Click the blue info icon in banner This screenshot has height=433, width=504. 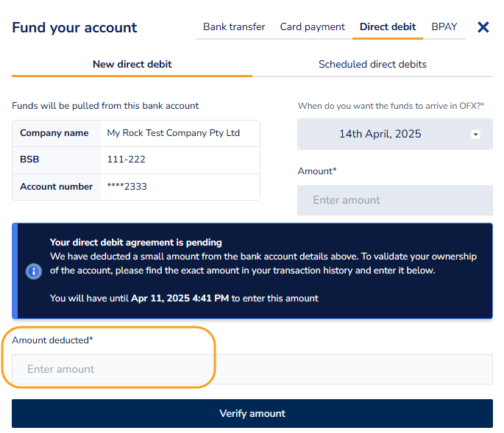(x=34, y=271)
